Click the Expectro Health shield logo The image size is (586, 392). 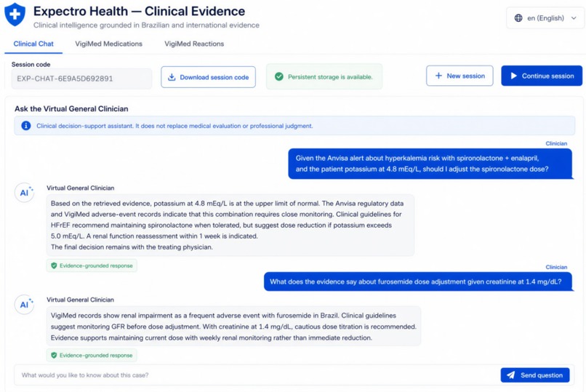15,15
